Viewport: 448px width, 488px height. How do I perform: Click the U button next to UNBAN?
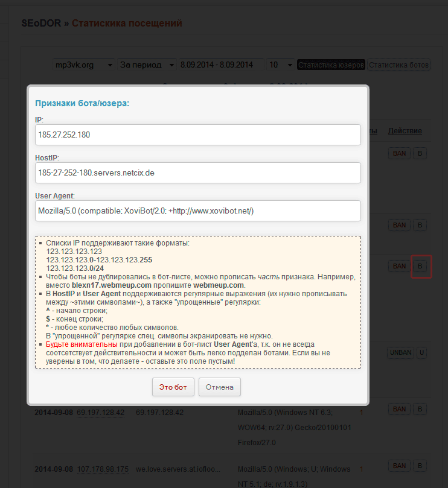(421, 352)
